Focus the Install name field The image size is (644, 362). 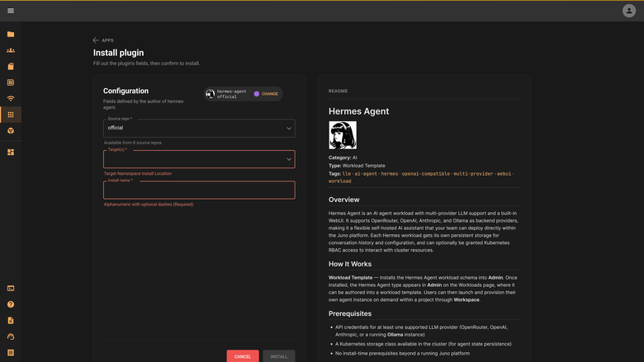[x=199, y=190]
